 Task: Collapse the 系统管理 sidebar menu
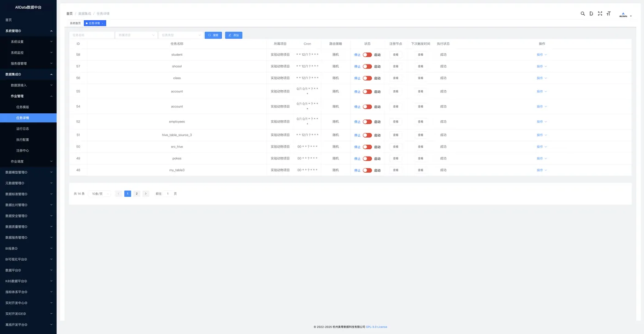pos(28,31)
